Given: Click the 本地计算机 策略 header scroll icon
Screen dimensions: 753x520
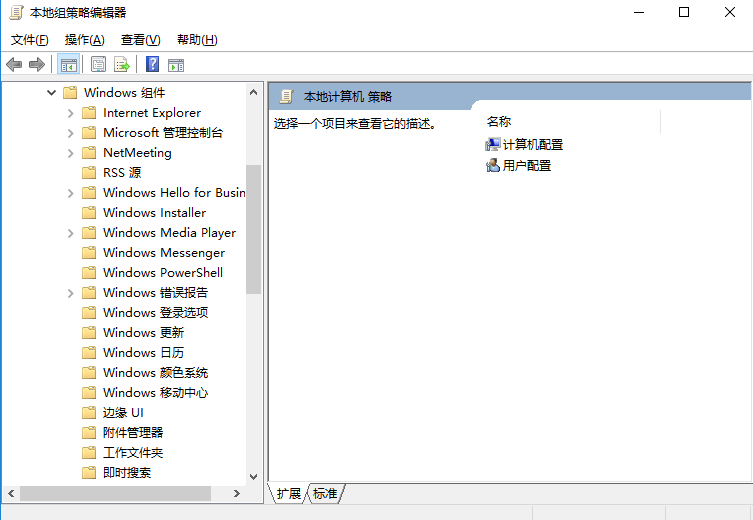Looking at the screenshot, I should [286, 97].
